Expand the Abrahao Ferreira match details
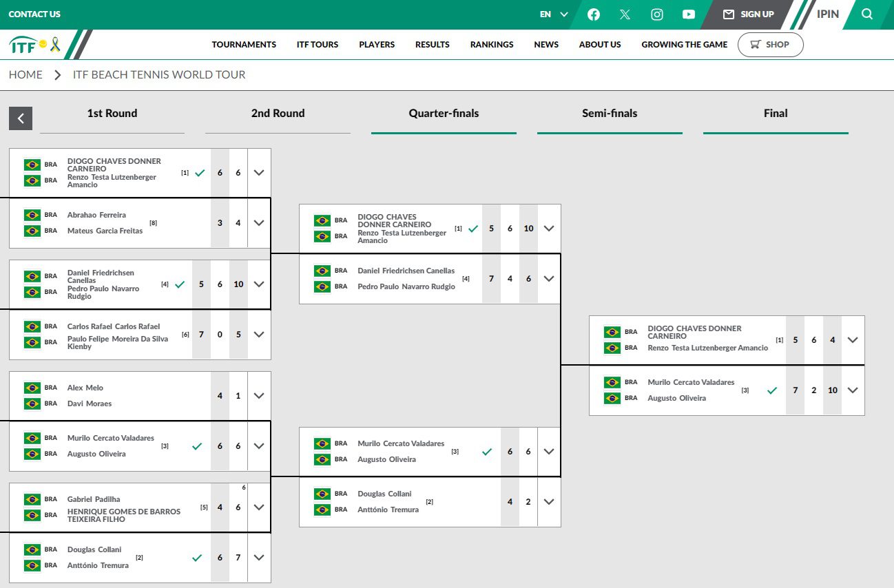This screenshot has width=894, height=588. click(259, 223)
